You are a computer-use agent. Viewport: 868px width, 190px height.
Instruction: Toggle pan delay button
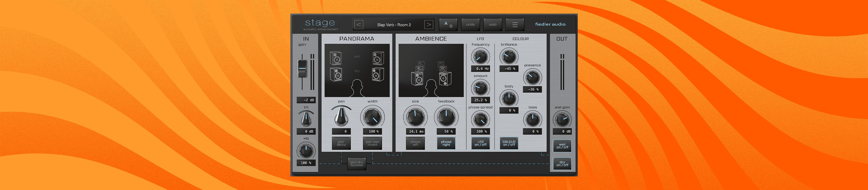(x=341, y=143)
